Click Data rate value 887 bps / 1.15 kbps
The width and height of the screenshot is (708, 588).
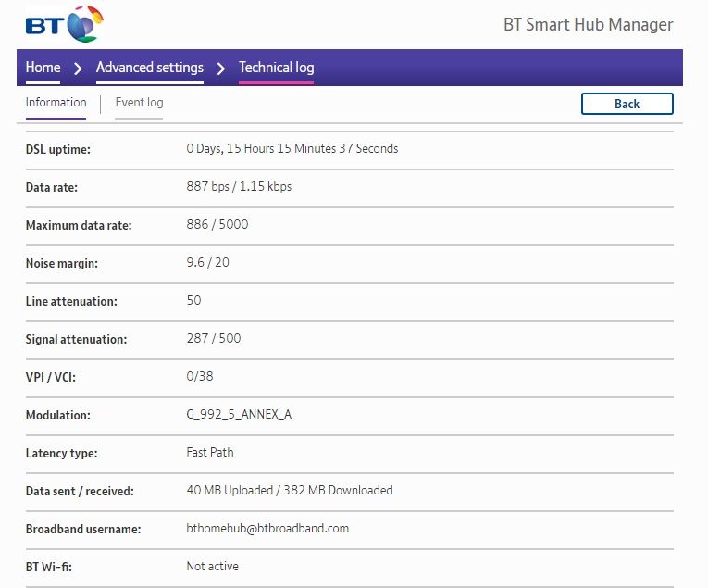pos(239,186)
